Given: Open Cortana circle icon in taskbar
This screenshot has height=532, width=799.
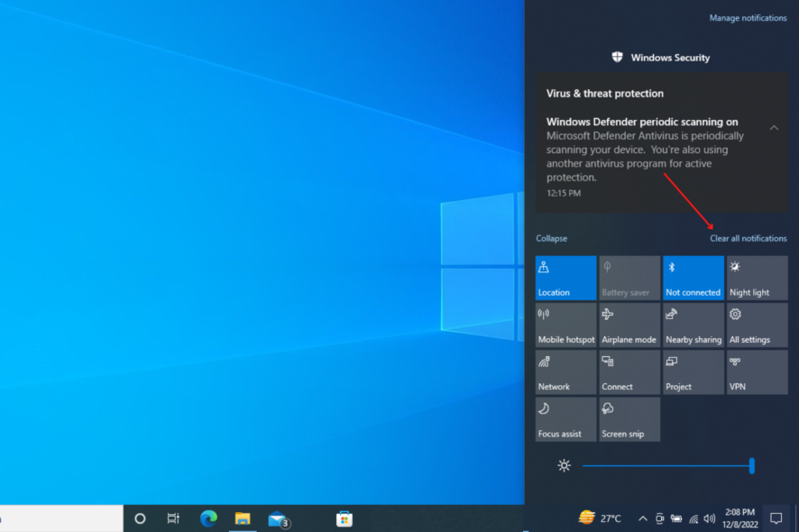Looking at the screenshot, I should [x=140, y=518].
